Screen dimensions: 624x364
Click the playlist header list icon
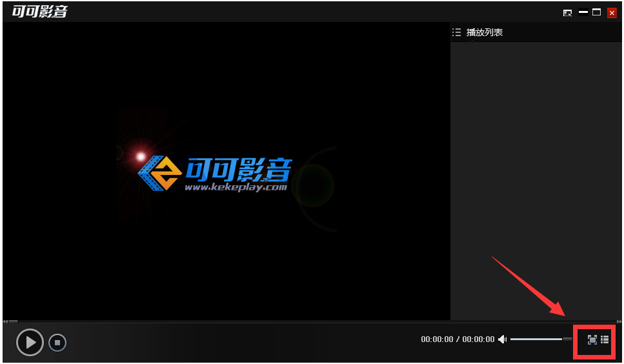456,32
